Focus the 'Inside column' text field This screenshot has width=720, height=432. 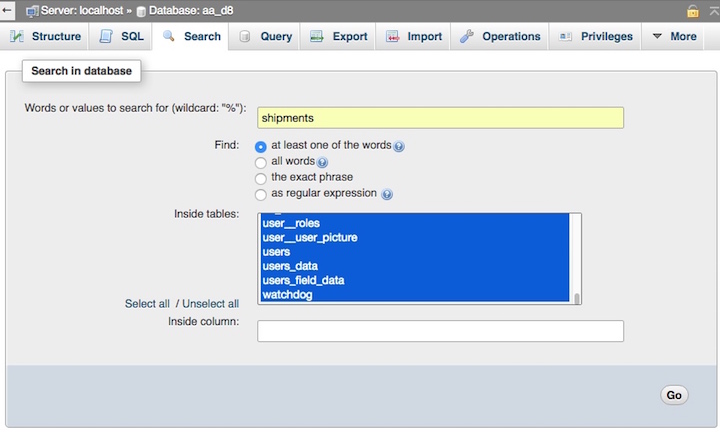coord(440,331)
